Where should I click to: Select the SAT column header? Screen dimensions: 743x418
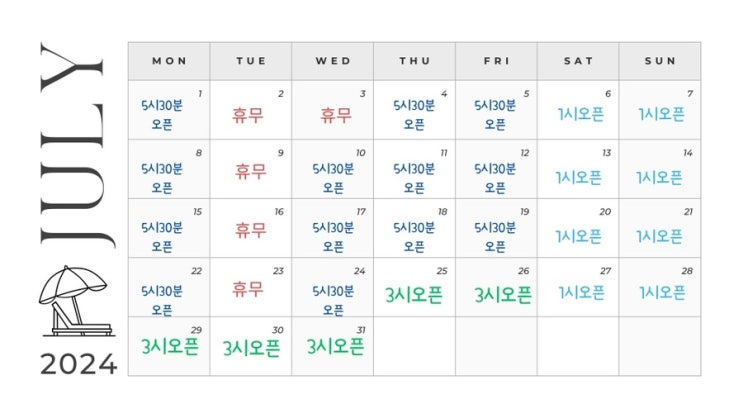tap(578, 61)
